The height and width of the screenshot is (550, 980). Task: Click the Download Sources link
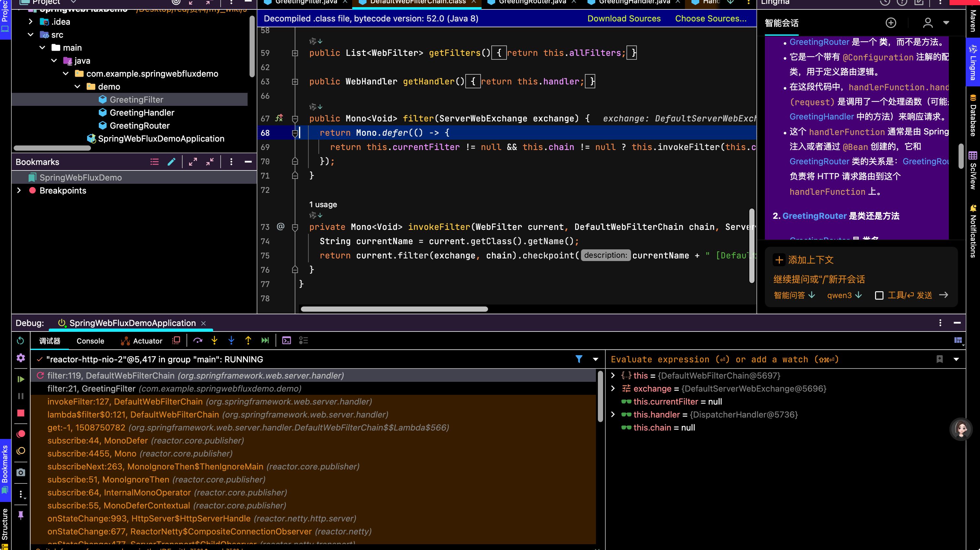[624, 19]
